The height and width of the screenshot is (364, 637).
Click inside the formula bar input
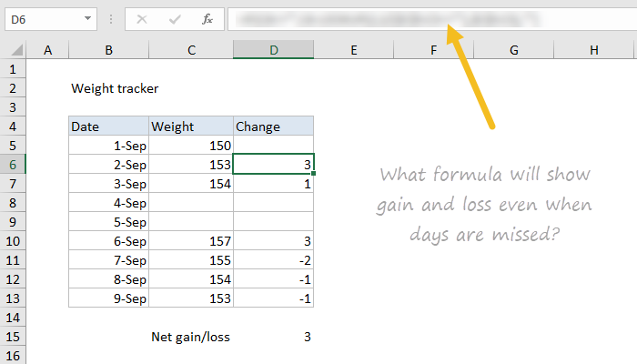(x=428, y=18)
